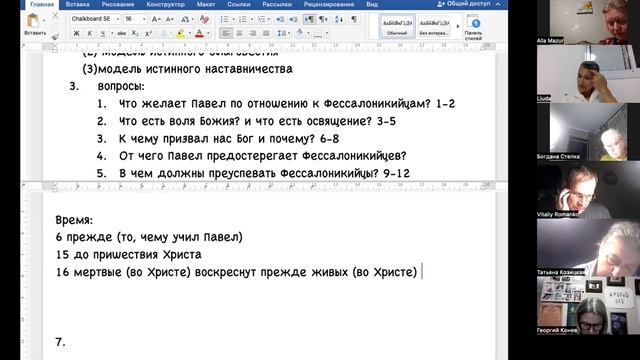This screenshot has height=360, width=640.
Task: Click the Change Case Aa icon
Action: coord(184,19)
